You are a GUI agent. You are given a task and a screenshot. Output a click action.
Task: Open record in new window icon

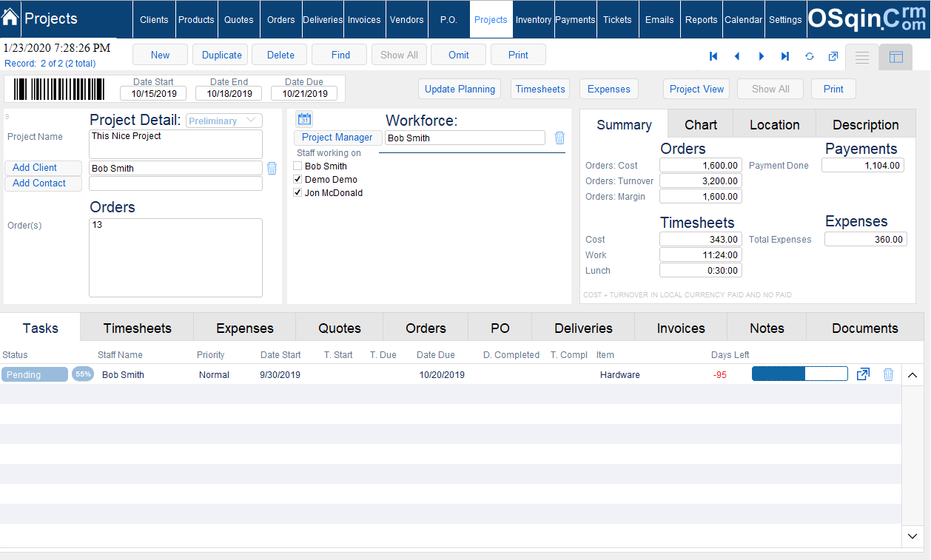tap(833, 56)
